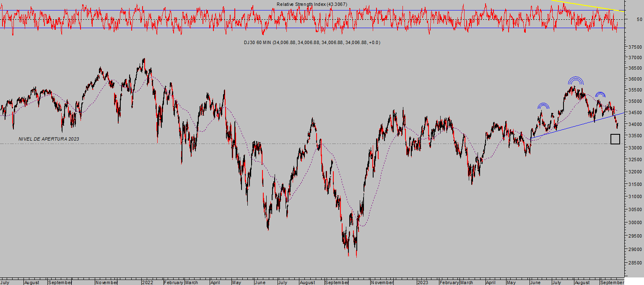Click the blue arcs above the highest 2023 peak

click(576, 81)
